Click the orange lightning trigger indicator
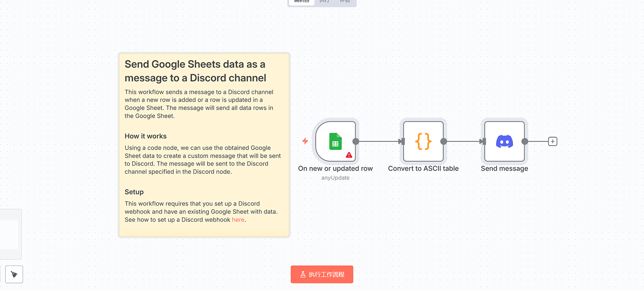The width and height of the screenshot is (644, 290). pyautogui.click(x=305, y=141)
